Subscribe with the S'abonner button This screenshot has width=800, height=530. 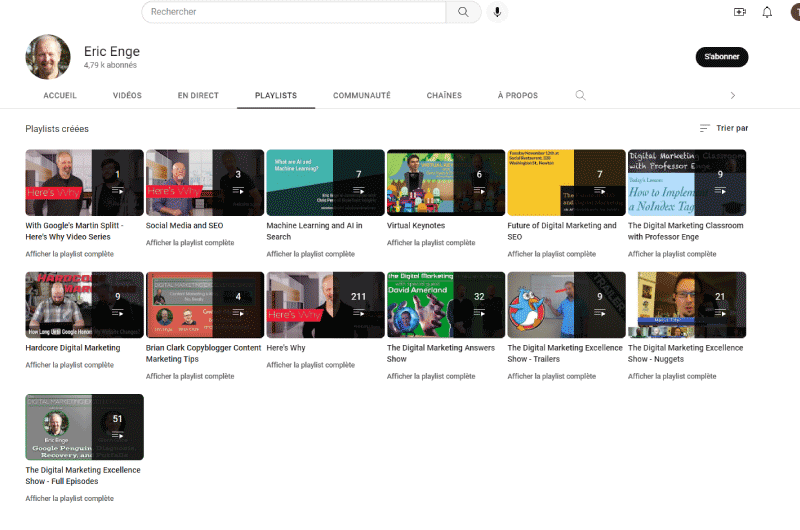[722, 57]
